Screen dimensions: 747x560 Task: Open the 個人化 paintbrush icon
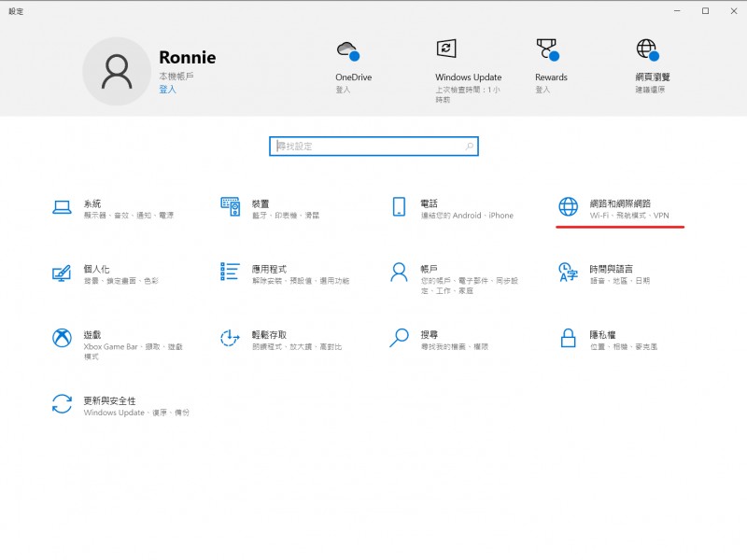click(62, 273)
